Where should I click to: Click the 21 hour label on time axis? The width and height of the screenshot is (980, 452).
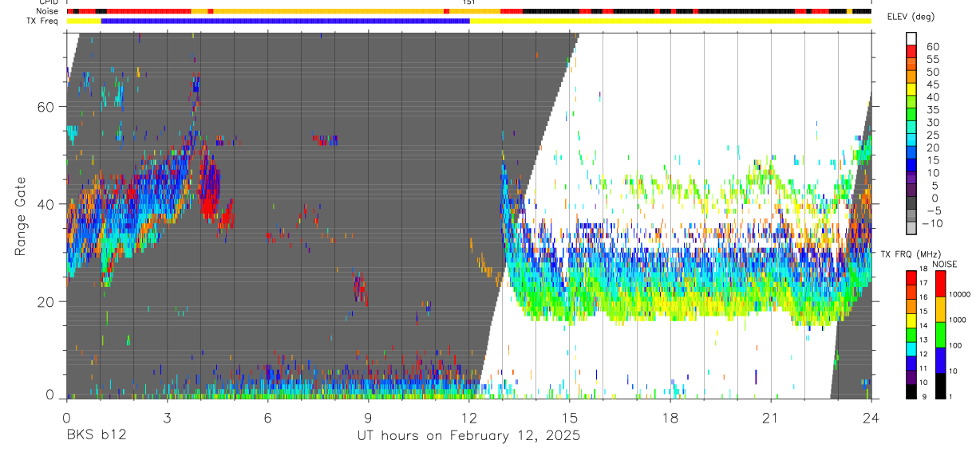pos(770,417)
